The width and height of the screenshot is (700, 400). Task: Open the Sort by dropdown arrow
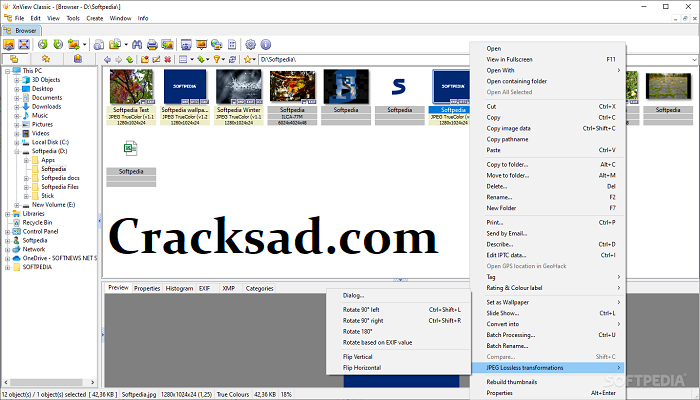tap(208, 59)
